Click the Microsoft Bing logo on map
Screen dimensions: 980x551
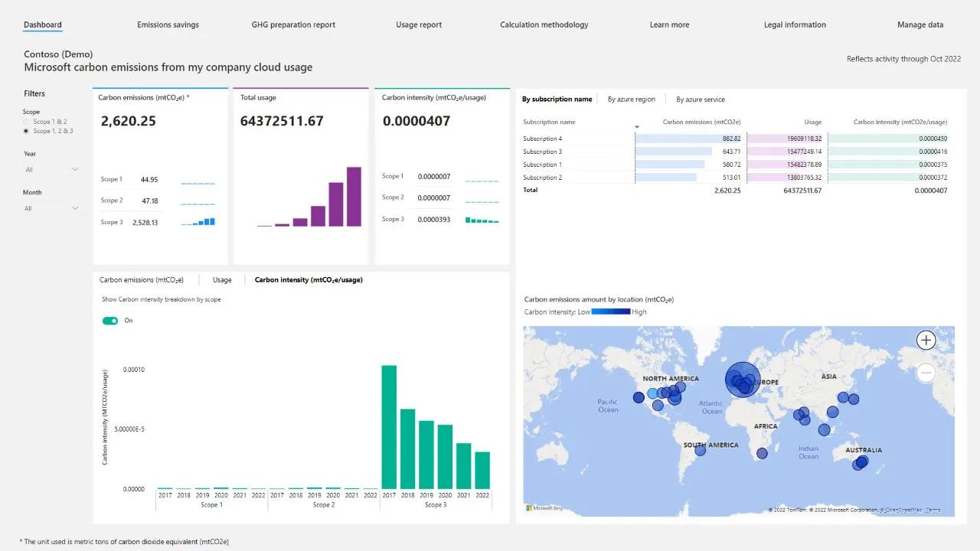[544, 508]
